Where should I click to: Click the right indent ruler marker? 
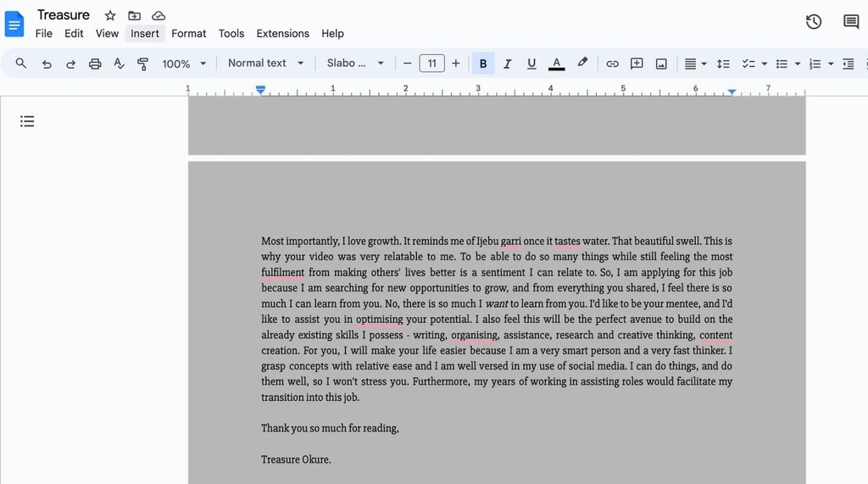(x=732, y=92)
